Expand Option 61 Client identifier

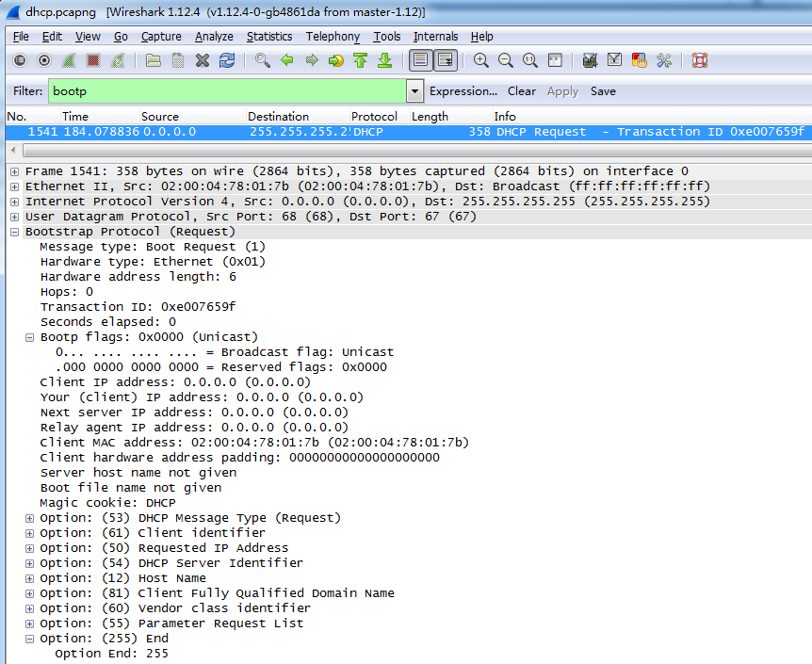[29, 533]
